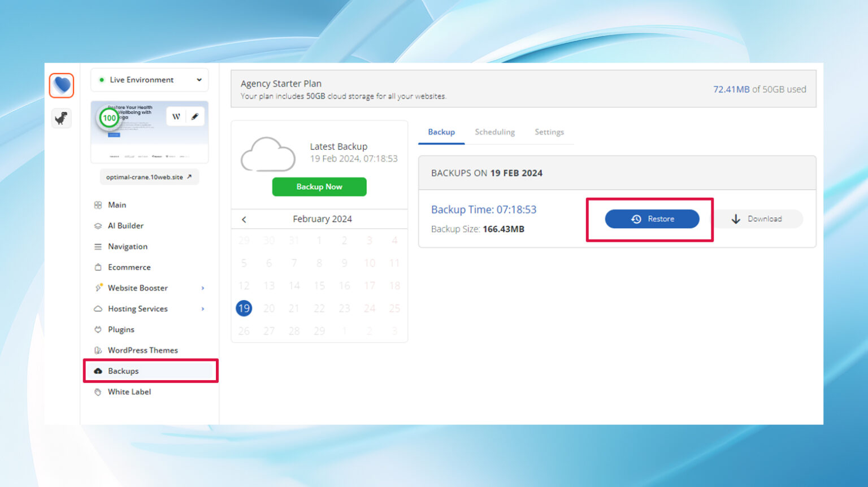The image size is (868, 487).
Task: Open the optimal-crane.10web.site link
Action: tap(149, 176)
